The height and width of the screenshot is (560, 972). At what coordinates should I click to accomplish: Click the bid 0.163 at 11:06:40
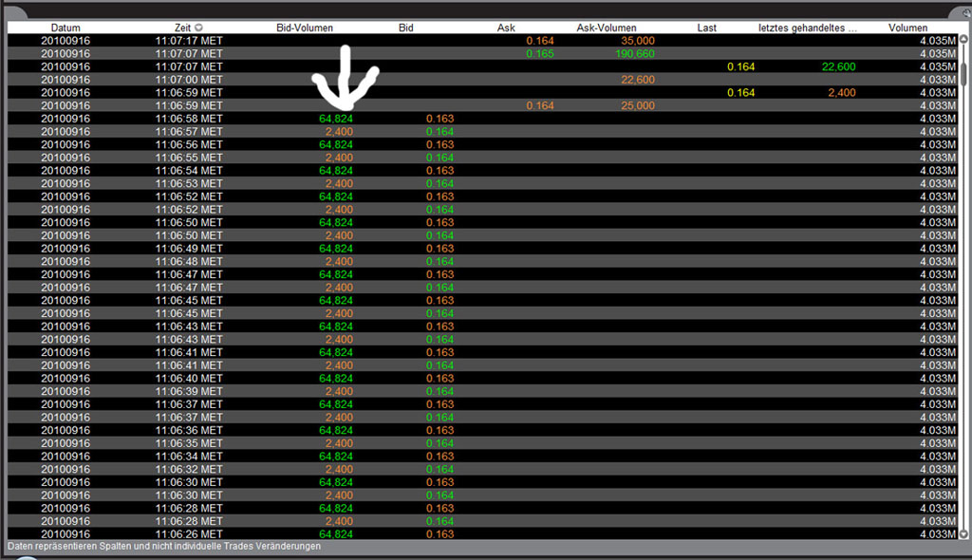[439, 379]
